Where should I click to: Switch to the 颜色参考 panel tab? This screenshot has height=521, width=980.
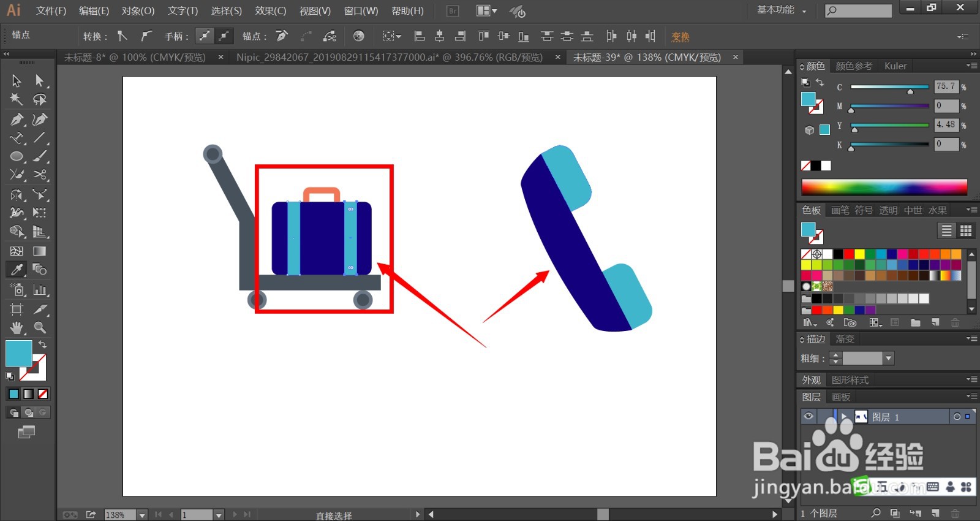[854, 66]
